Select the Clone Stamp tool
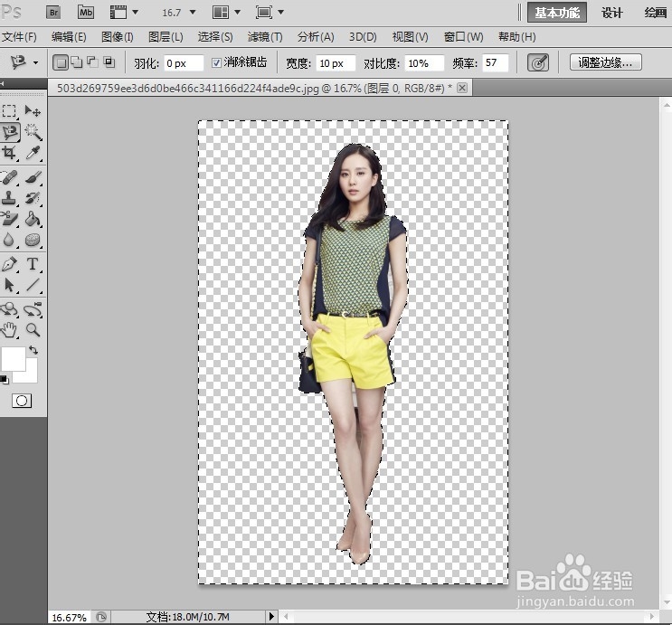This screenshot has height=625, width=672. pyautogui.click(x=9, y=198)
